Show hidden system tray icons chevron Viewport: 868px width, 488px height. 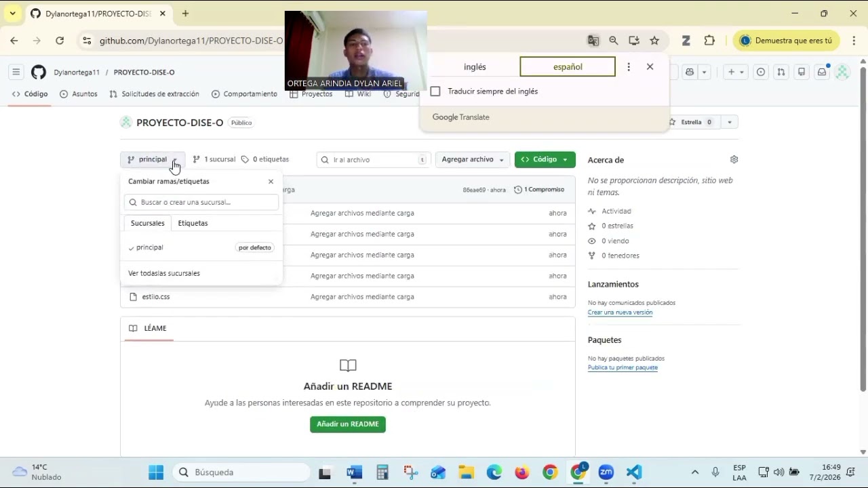coord(695,472)
